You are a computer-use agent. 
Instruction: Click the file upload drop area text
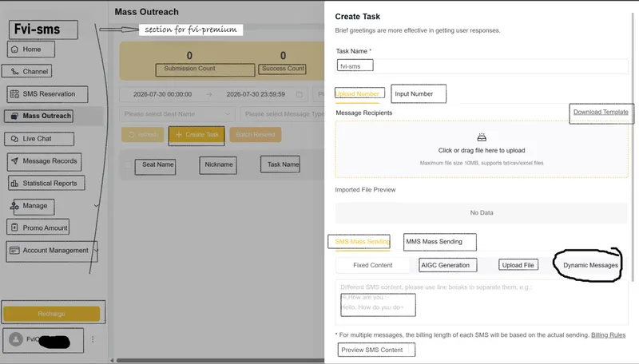pyautogui.click(x=482, y=150)
